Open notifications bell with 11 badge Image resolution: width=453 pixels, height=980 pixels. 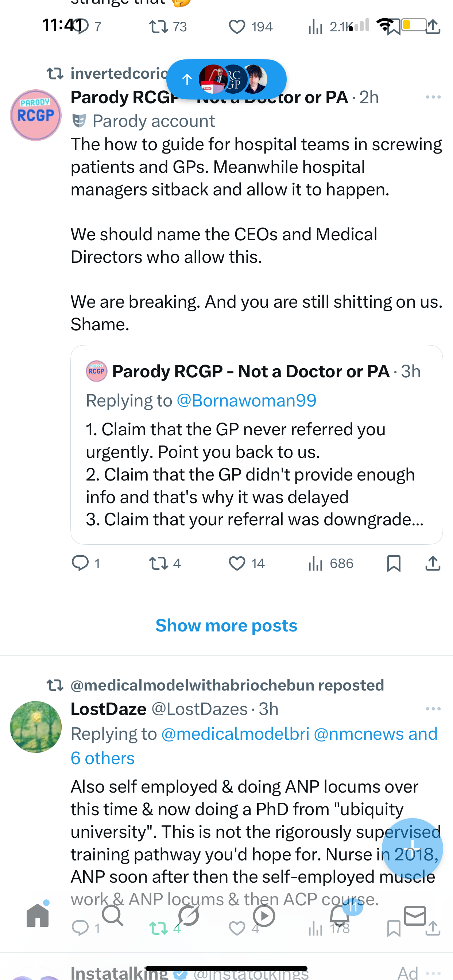(340, 915)
